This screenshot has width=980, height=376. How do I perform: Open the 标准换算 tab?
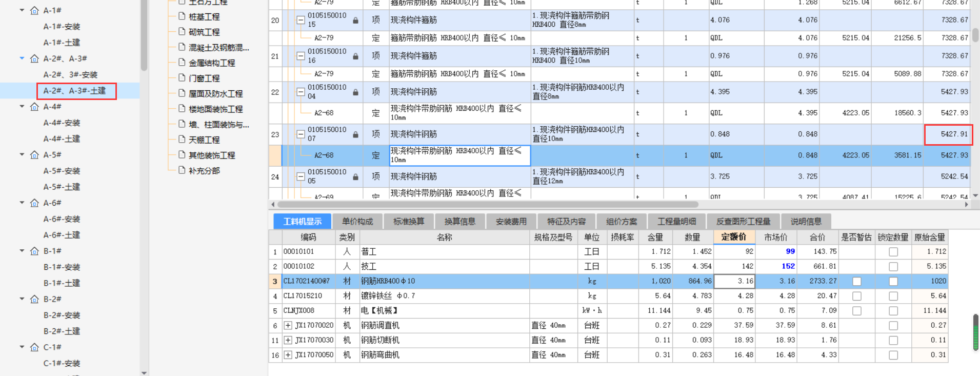tap(409, 221)
